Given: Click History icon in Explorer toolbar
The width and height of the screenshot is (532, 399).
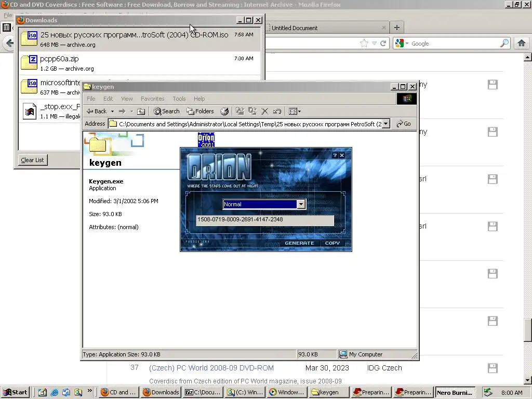Looking at the screenshot, I should pyautogui.click(x=224, y=111).
